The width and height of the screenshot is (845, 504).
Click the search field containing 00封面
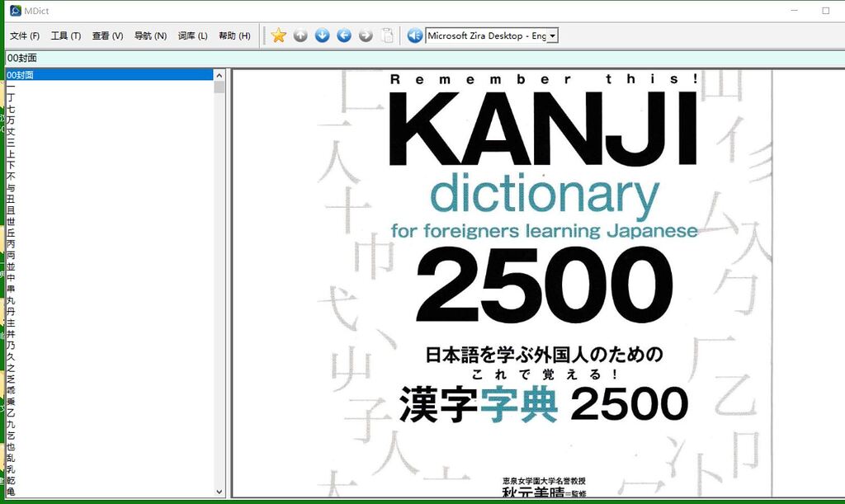click(425, 58)
